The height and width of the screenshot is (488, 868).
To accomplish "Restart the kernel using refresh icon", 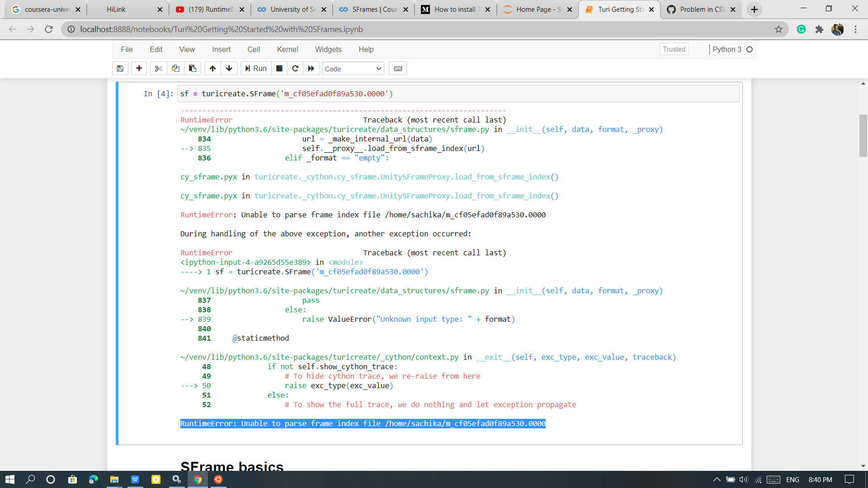I will pos(295,68).
